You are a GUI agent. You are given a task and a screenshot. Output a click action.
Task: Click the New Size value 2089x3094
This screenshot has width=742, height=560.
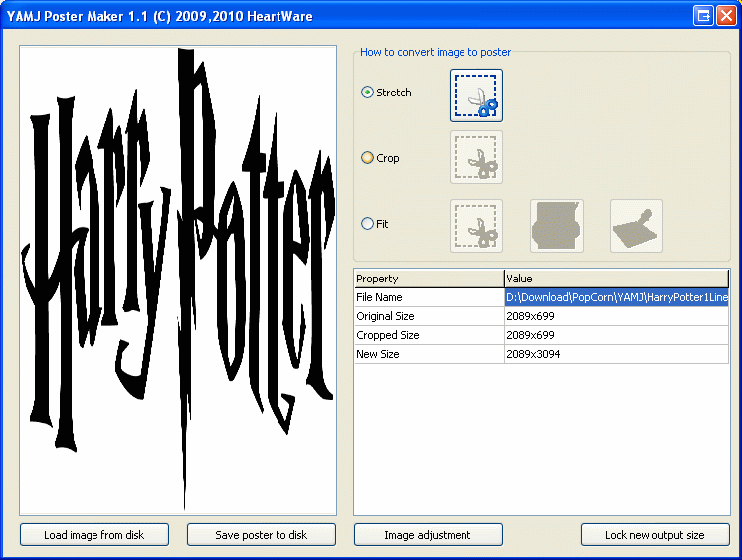[617, 354]
